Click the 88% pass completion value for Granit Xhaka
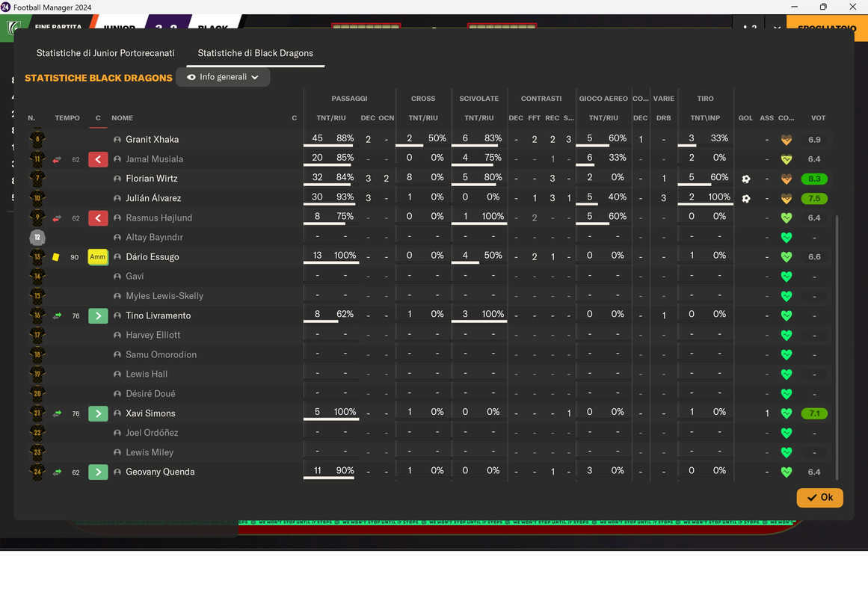The image size is (868, 598). tap(345, 138)
